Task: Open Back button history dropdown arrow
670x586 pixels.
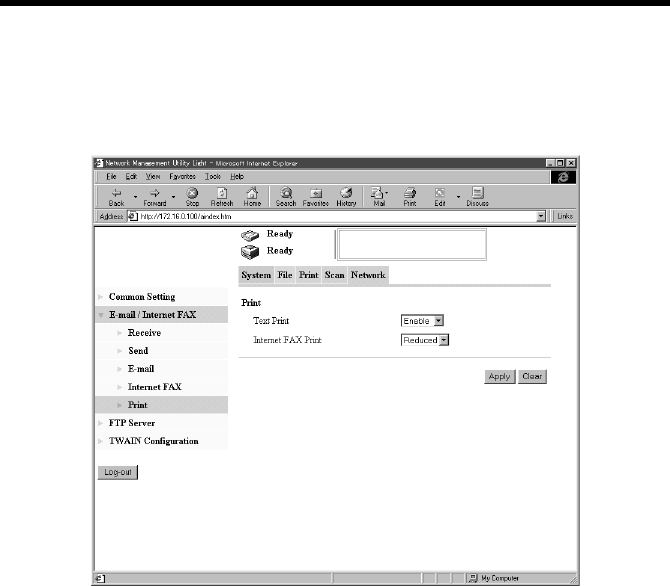Action: [x=135, y=197]
